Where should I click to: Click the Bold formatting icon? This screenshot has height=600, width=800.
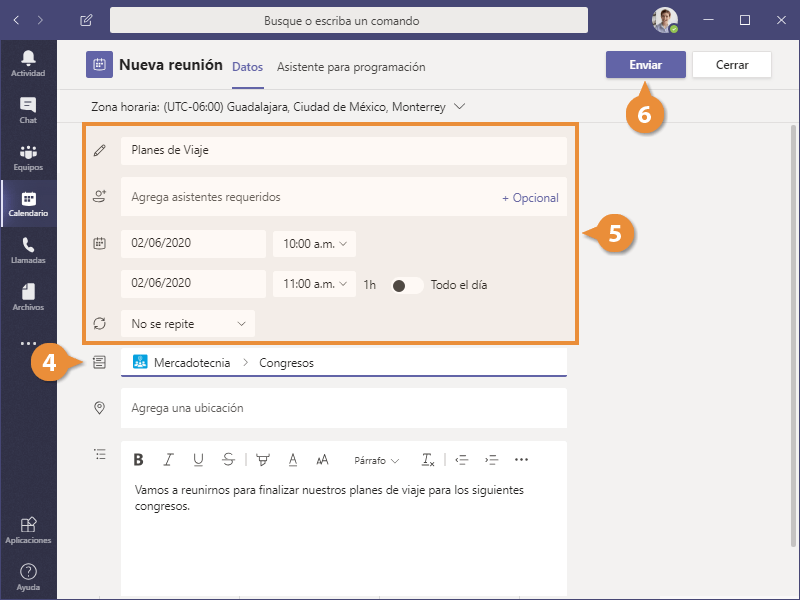[139, 460]
